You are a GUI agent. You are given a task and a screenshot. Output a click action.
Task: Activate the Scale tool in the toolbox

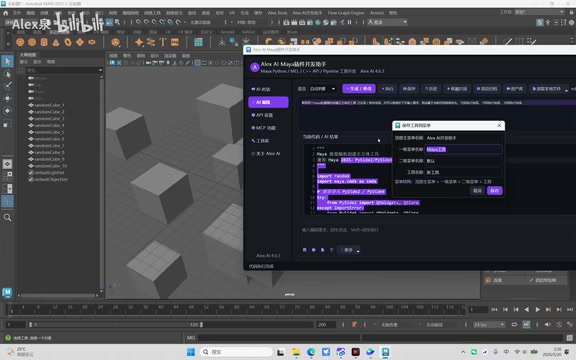point(7,123)
